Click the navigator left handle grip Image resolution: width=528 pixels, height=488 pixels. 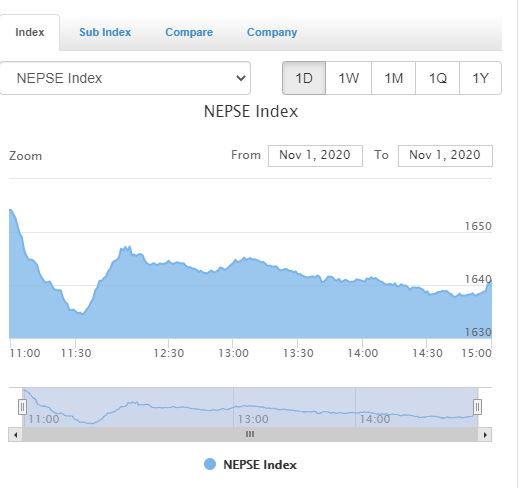tap(22, 407)
